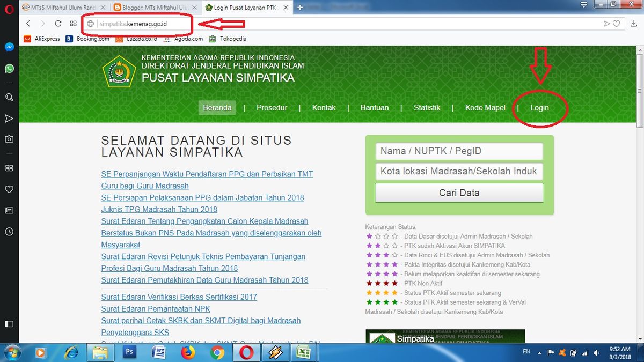Open the Speed Dial start page button
The height and width of the screenshot is (362, 644).
click(73, 24)
